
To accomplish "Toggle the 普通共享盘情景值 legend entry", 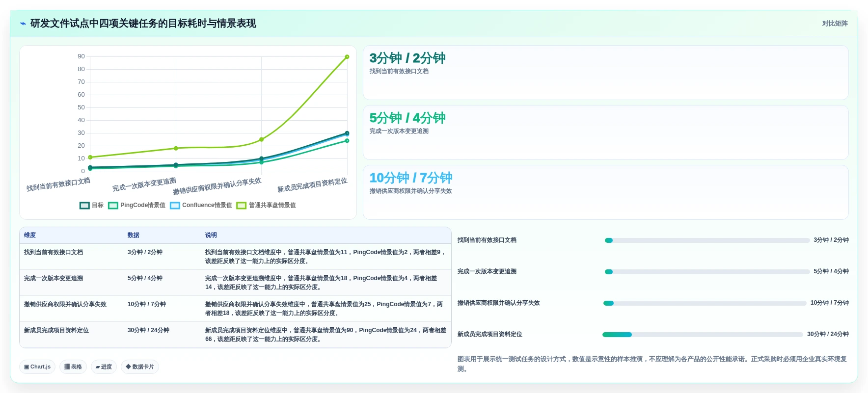I will pyautogui.click(x=266, y=205).
